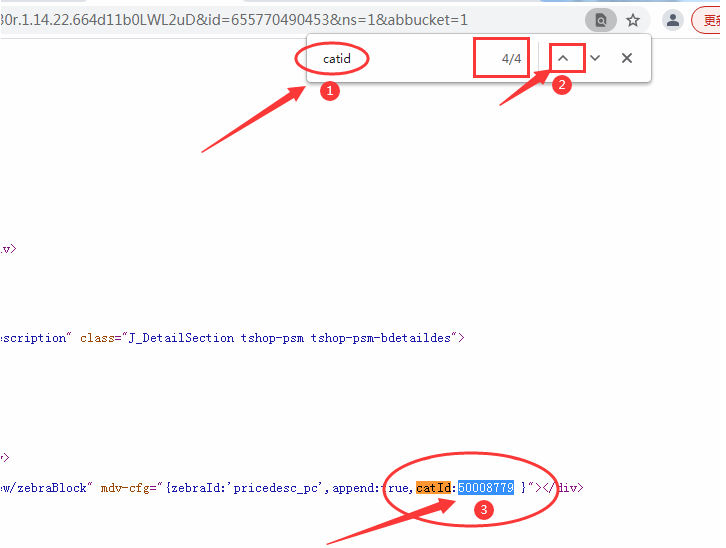Screen dimensions: 726x548
Task: Close the find bar
Action: [627, 58]
